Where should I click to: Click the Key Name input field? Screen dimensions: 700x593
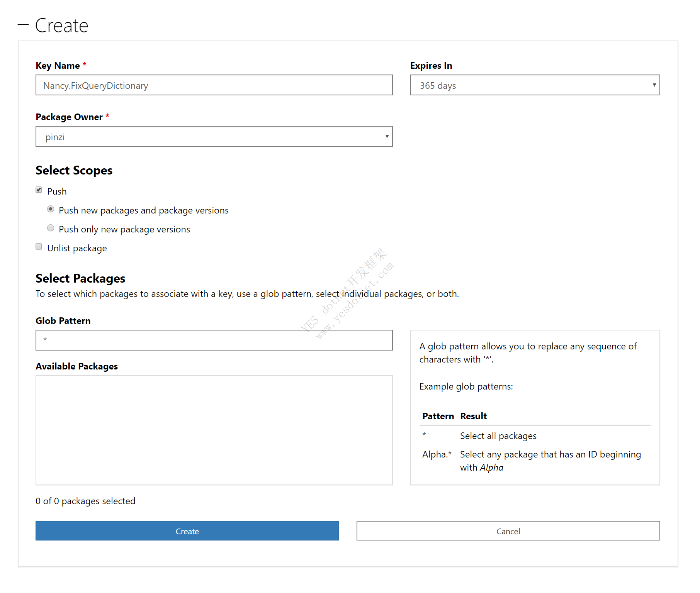(214, 85)
